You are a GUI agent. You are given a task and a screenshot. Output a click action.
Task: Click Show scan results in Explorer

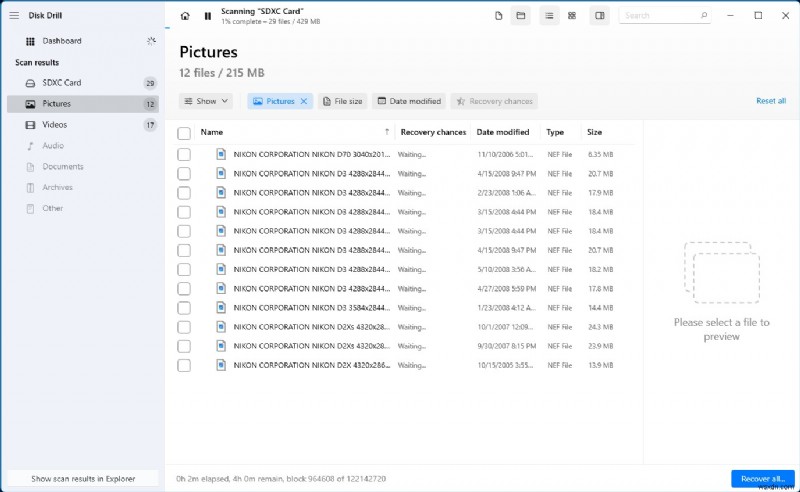tap(83, 479)
